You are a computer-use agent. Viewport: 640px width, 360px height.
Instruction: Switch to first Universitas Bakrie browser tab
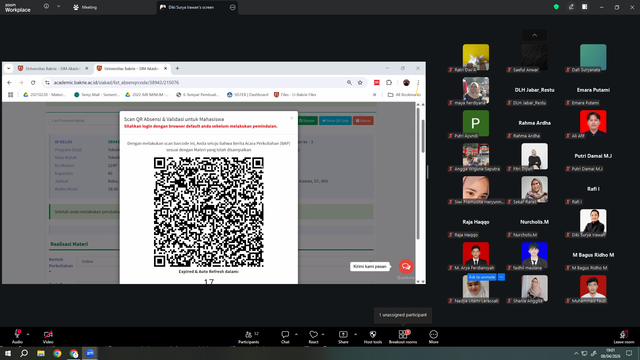click(x=52, y=69)
